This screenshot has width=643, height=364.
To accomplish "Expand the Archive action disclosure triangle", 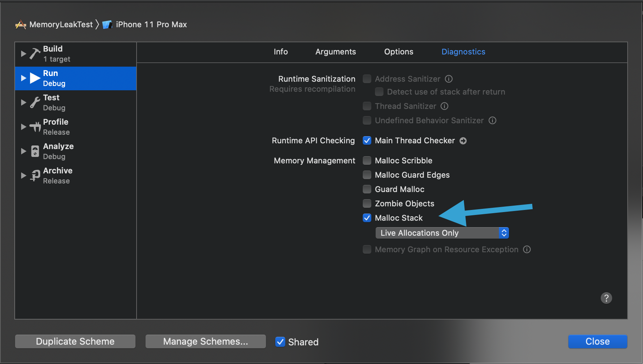I will click(x=23, y=176).
